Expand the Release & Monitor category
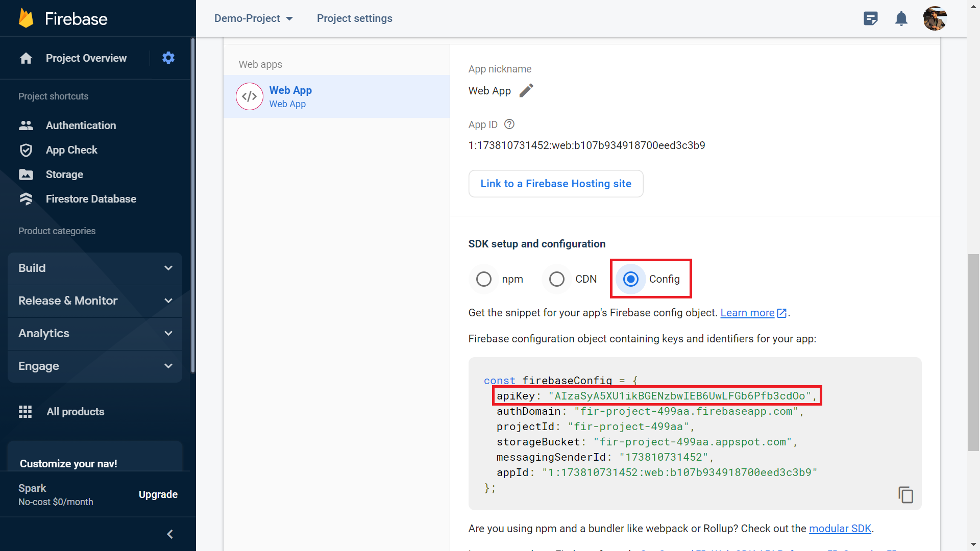 (x=95, y=301)
